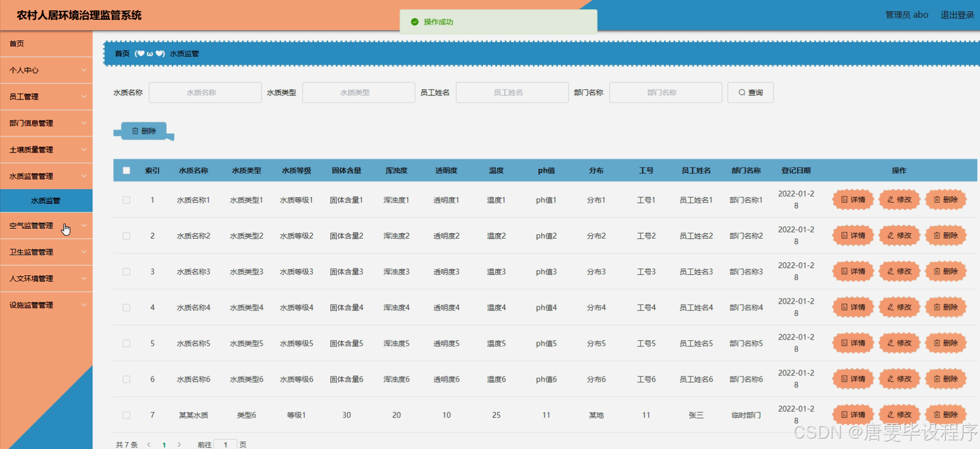This screenshot has height=449, width=980.
Task: View 详情 for row 水质名称3
Action: coord(853,271)
